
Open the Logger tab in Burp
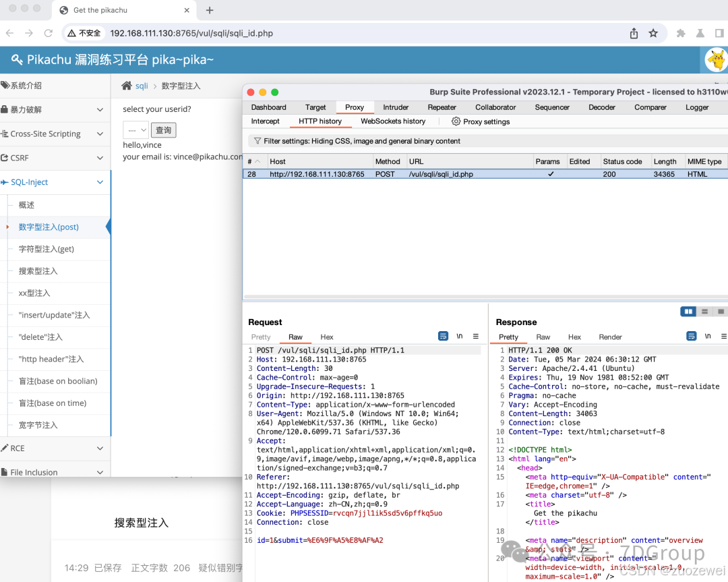point(697,107)
